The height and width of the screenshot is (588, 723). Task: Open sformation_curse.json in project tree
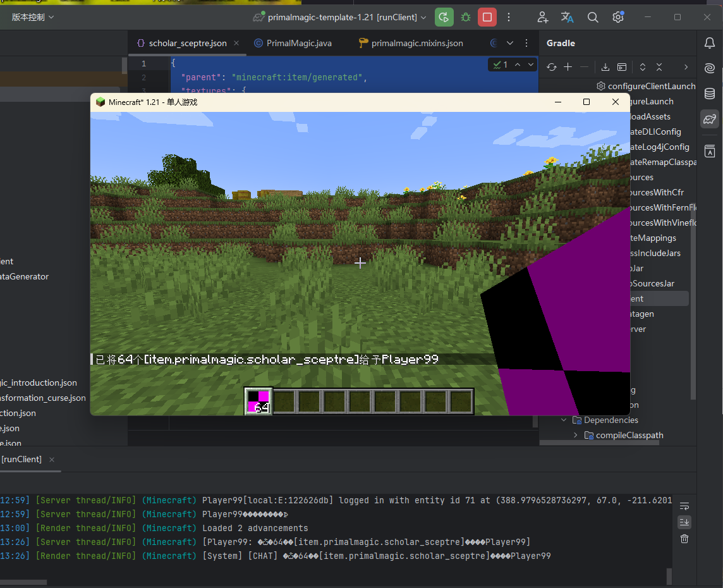tap(43, 398)
